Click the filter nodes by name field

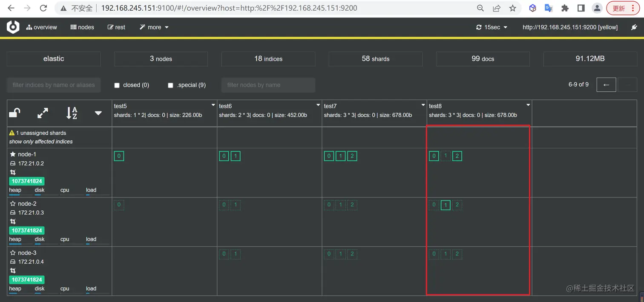tap(268, 85)
